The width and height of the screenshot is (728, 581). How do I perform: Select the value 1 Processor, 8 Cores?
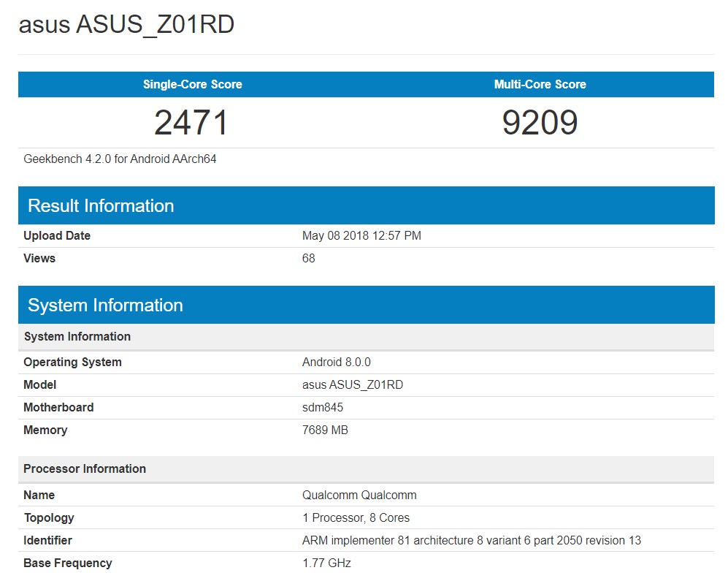coord(356,518)
